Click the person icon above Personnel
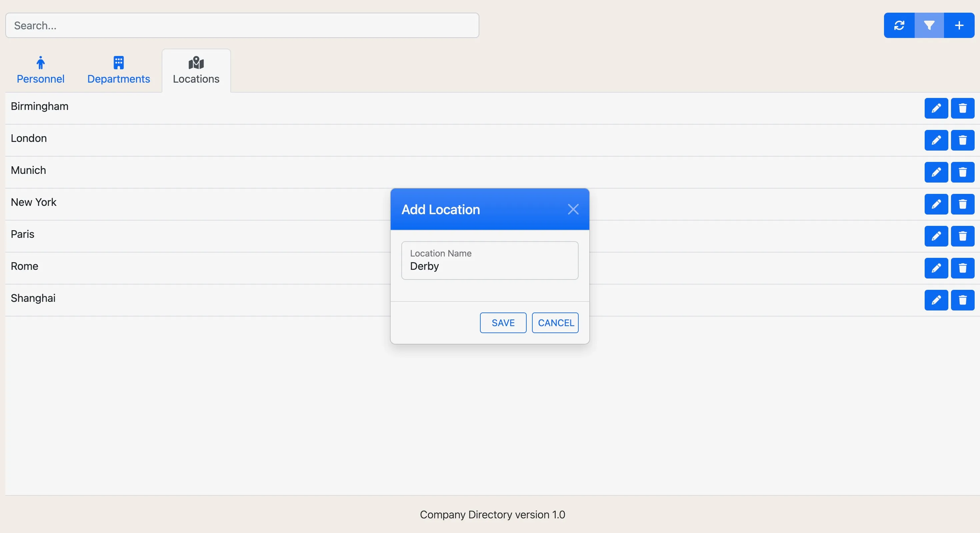980x533 pixels. 40,62
